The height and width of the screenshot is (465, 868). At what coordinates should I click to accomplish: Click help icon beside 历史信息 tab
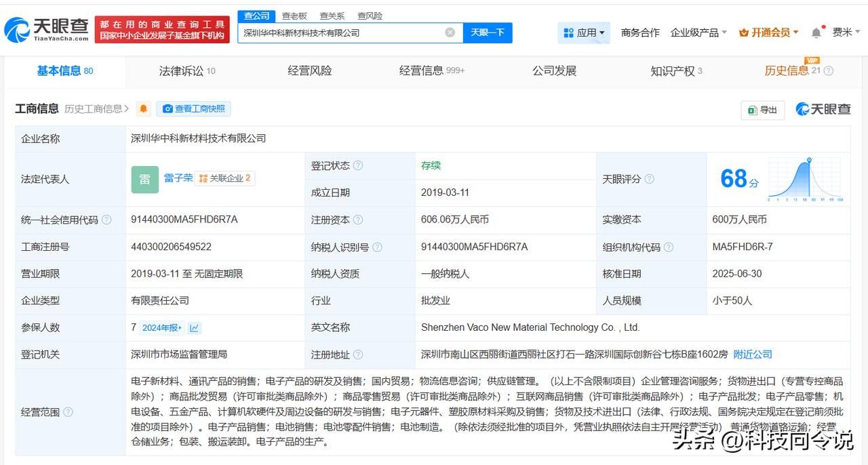(828, 70)
